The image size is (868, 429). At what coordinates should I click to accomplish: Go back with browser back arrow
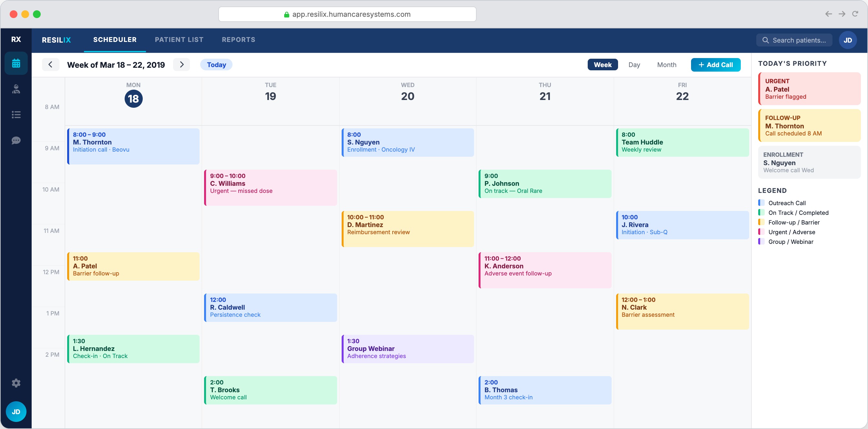tap(828, 14)
